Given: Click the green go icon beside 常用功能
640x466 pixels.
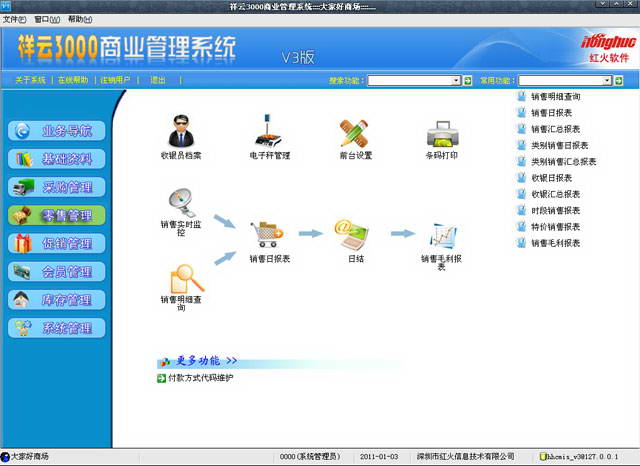Looking at the screenshot, I should 619,81.
